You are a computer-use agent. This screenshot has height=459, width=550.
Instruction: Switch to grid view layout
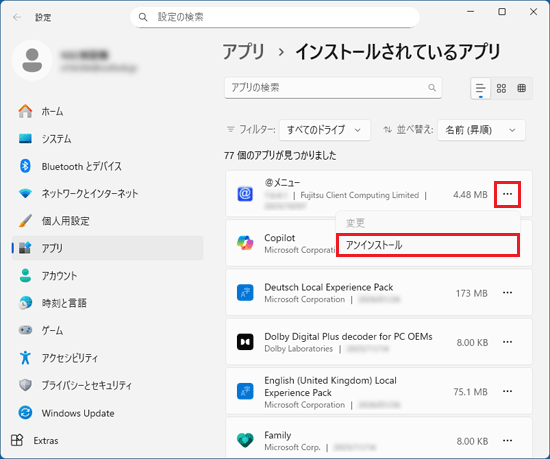[x=501, y=88]
